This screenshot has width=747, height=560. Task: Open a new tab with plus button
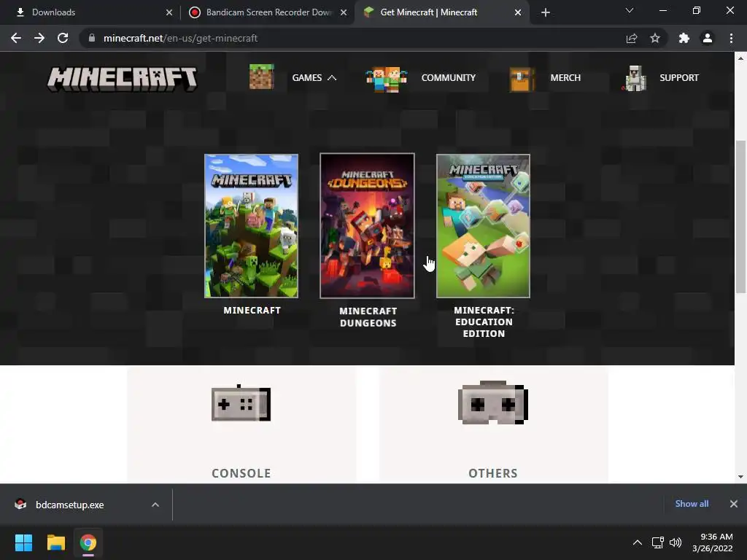click(x=546, y=12)
